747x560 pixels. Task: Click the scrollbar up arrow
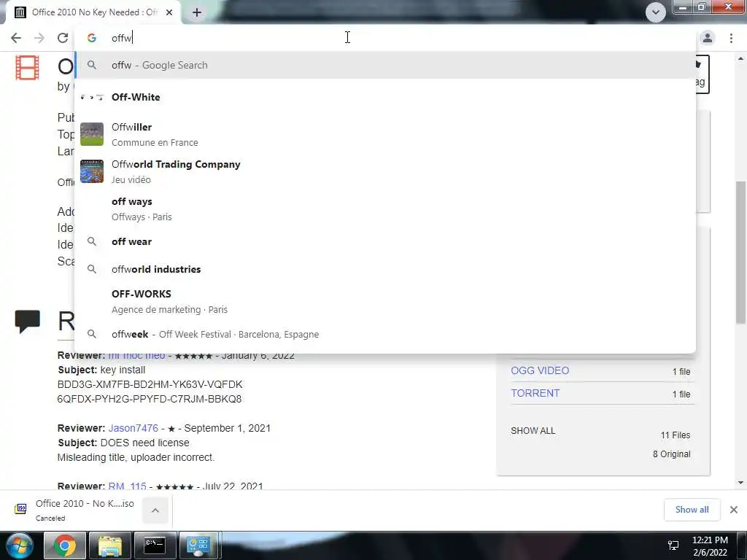[741, 58]
